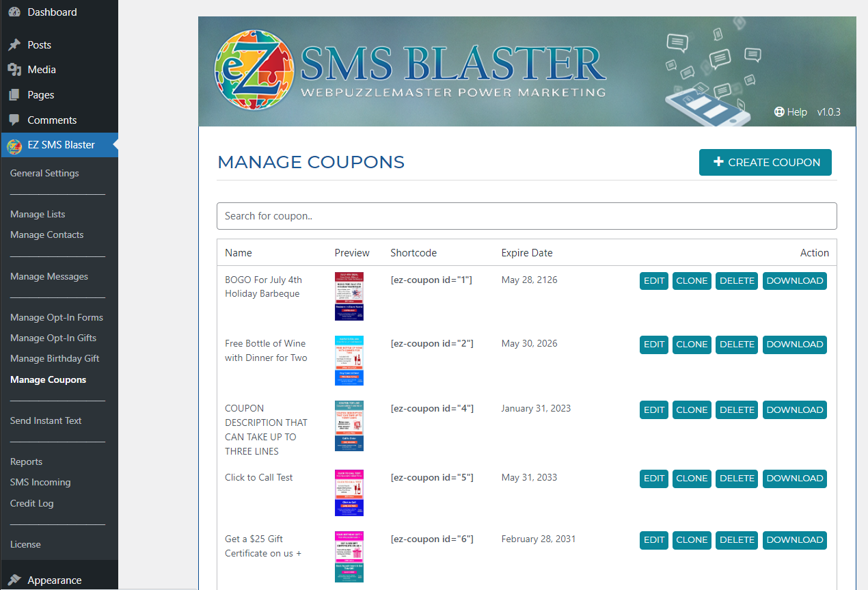
Task: Open Free Bottle of Wine preview thumbnail
Action: pyautogui.click(x=349, y=360)
